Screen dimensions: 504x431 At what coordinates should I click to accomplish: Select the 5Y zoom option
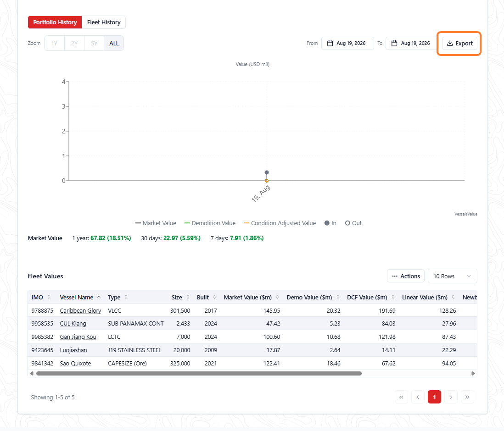[x=94, y=44]
